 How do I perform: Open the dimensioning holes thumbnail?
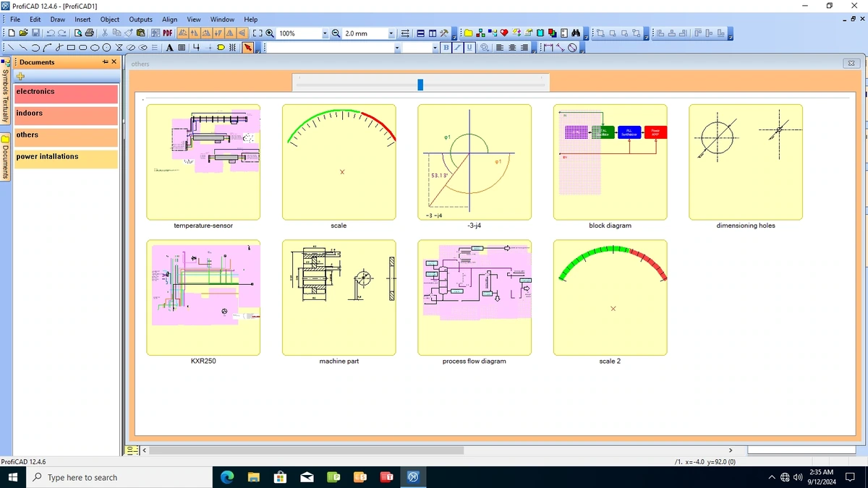pyautogui.click(x=746, y=162)
